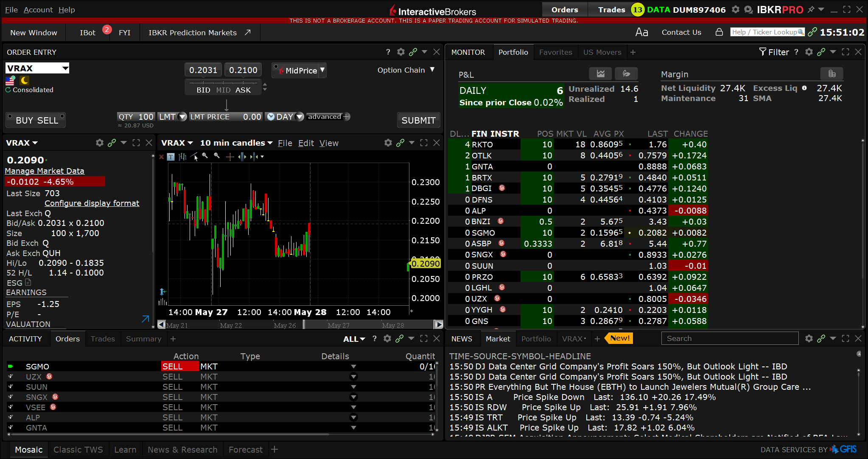Click the chart timeline scroll left arrow
Image resolution: width=868 pixels, height=459 pixels.
click(161, 325)
